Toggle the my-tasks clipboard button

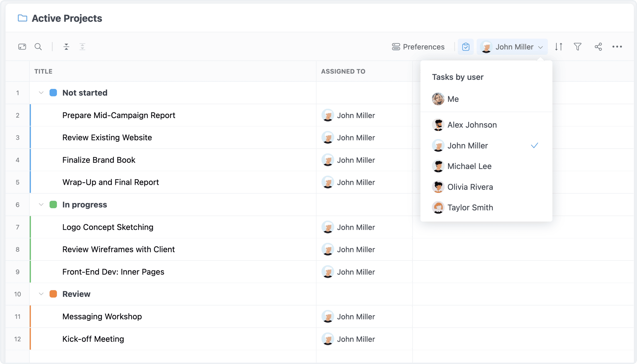[465, 47]
